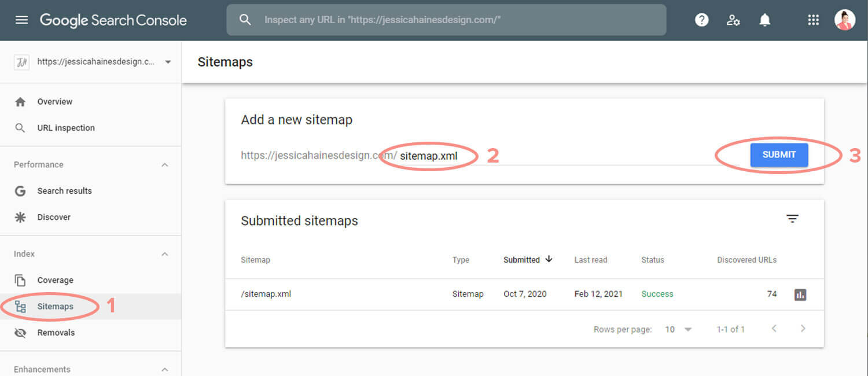Go to next page of sitemaps
The height and width of the screenshot is (376, 868).
click(x=803, y=329)
